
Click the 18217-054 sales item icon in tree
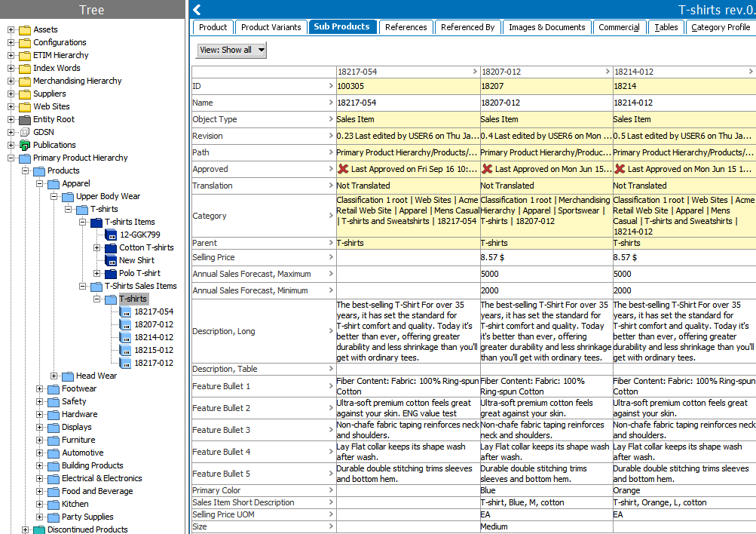(x=125, y=312)
